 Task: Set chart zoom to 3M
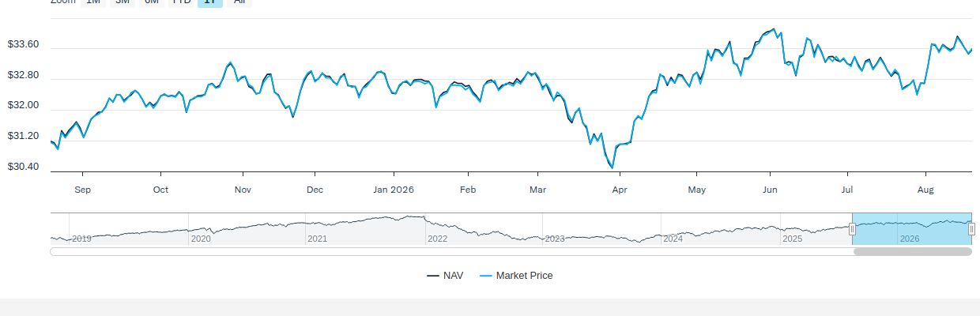coord(122,2)
